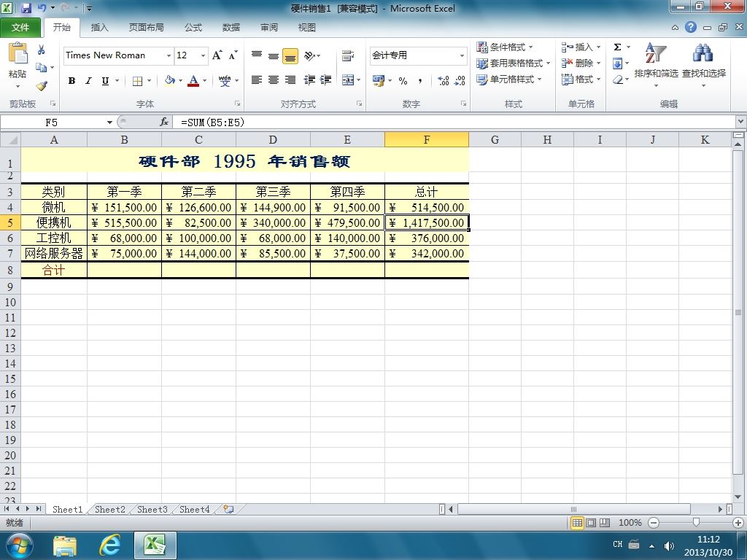Click the Copy icon
This screenshot has width=747, height=560.
coord(42,68)
